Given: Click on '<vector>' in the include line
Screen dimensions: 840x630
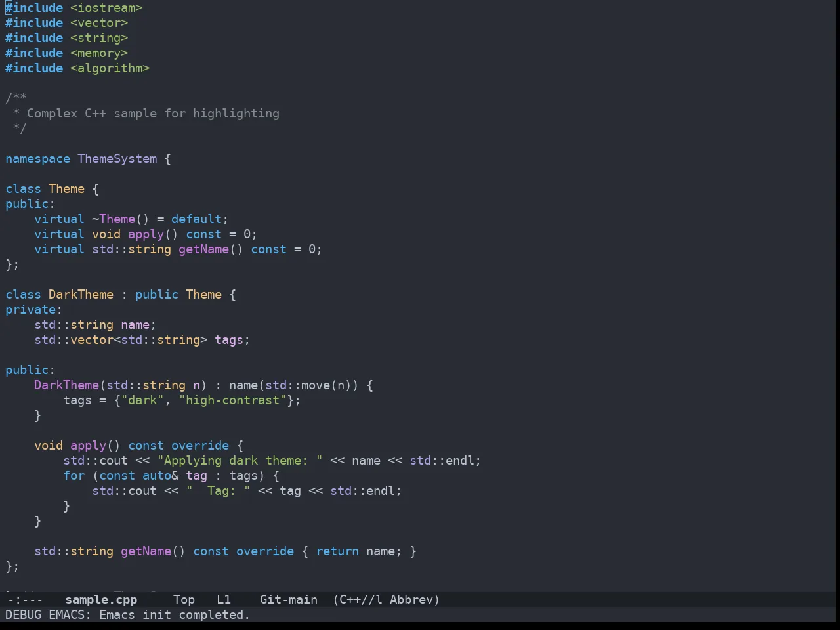Looking at the screenshot, I should [x=99, y=23].
